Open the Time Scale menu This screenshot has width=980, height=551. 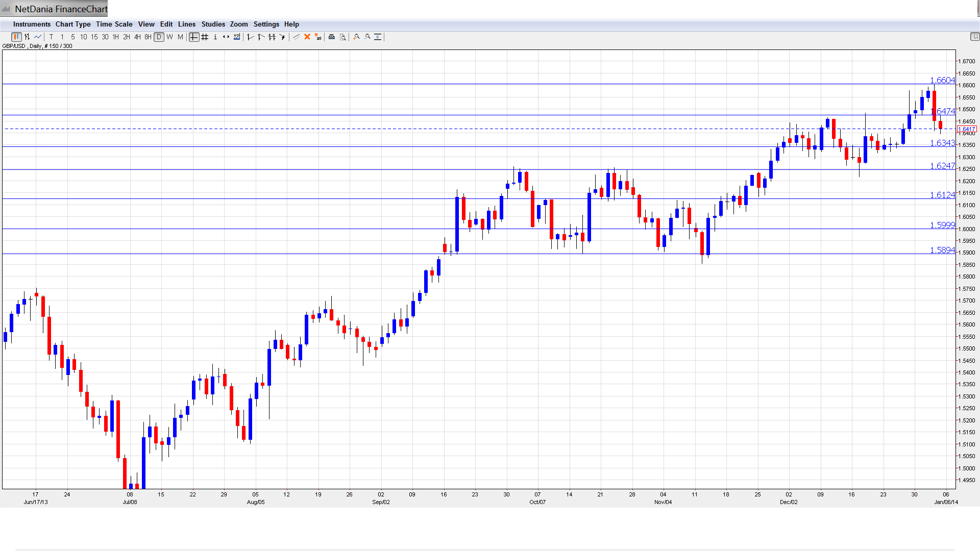coord(114,24)
